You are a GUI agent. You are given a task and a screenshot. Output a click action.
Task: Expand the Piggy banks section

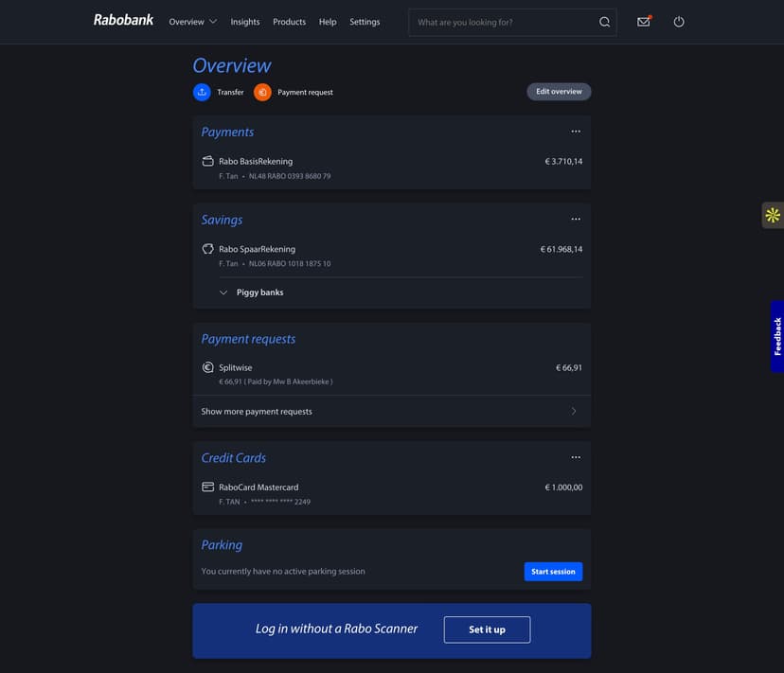click(x=222, y=292)
